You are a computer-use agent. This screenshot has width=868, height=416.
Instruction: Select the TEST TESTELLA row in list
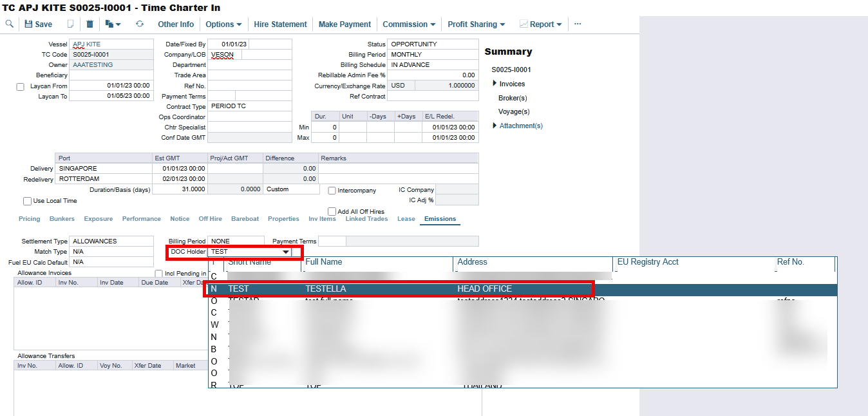click(x=398, y=289)
